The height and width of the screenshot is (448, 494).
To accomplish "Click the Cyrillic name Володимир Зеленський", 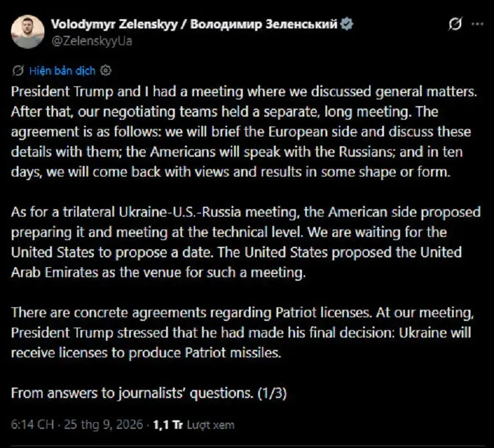I will pos(264,24).
